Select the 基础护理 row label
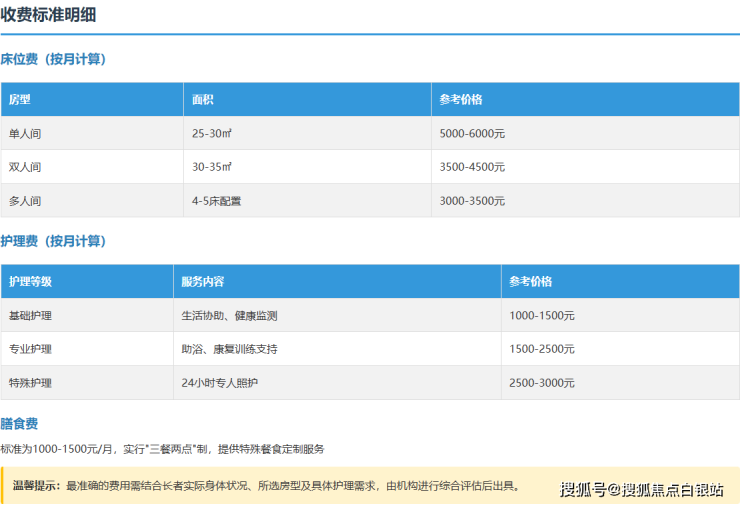Viewport: 740px width, 506px height. point(30,316)
